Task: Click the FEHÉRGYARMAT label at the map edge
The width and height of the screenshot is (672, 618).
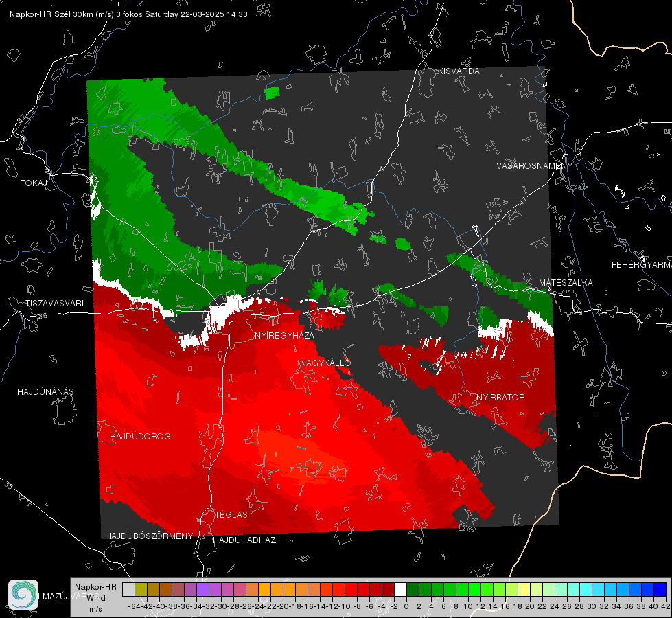Action: tap(641, 265)
